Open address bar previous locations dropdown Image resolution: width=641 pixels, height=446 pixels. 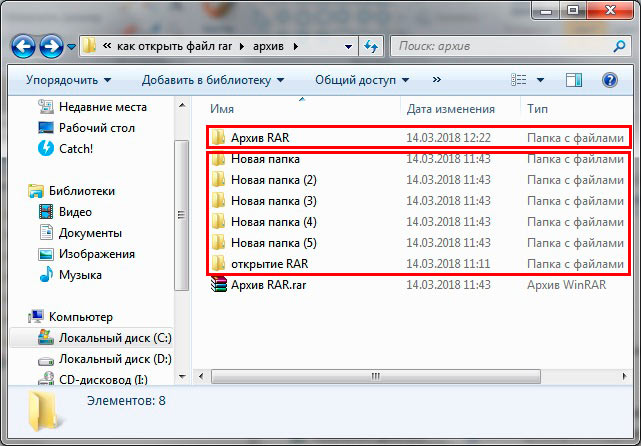(348, 47)
